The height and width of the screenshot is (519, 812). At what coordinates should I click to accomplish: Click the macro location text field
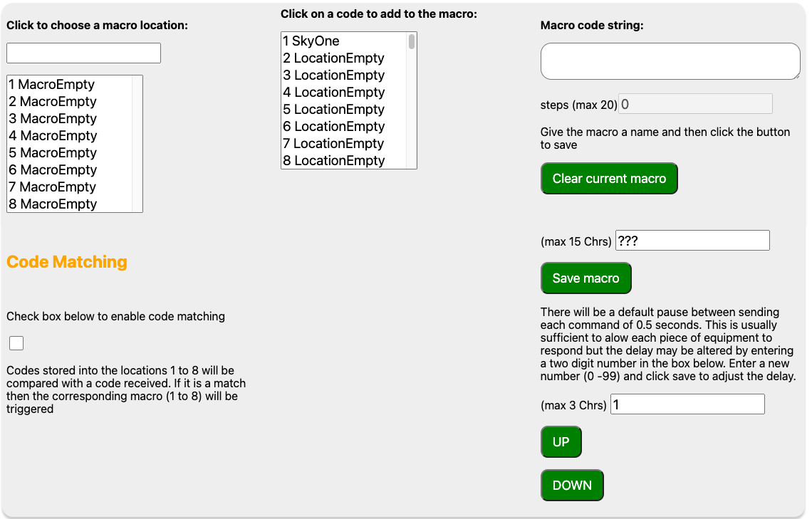click(x=83, y=53)
